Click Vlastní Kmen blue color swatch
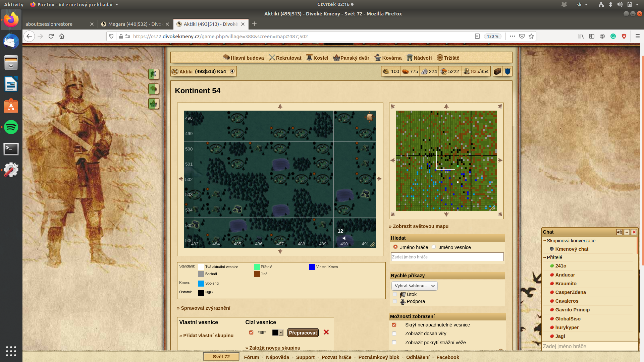644x362 pixels. pos(312,267)
